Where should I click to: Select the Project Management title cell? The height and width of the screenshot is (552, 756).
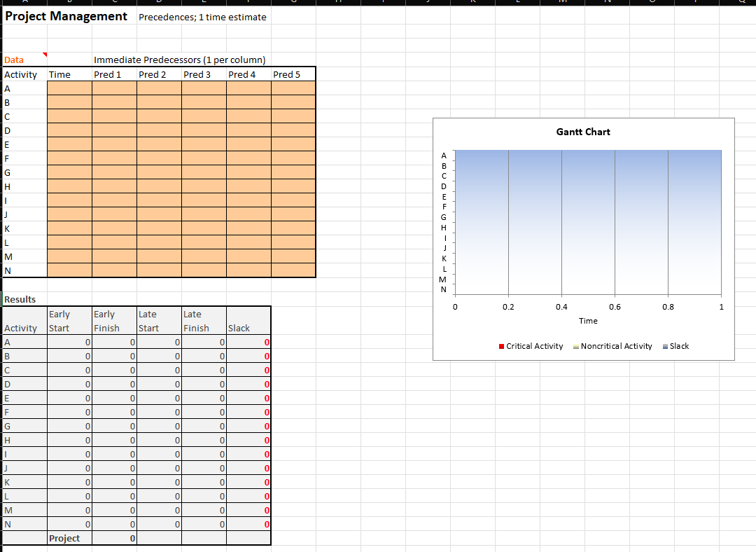click(65, 15)
